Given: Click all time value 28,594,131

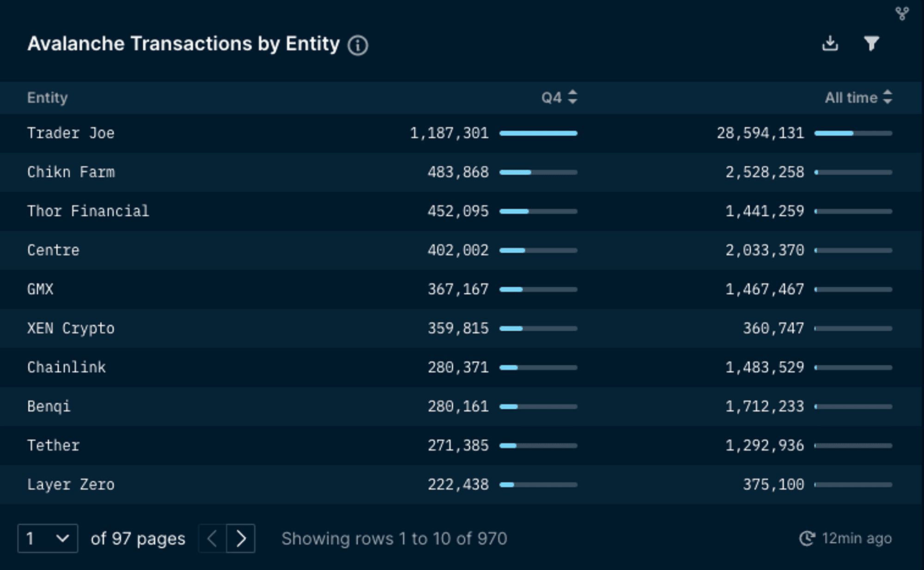Looking at the screenshot, I should (x=760, y=133).
